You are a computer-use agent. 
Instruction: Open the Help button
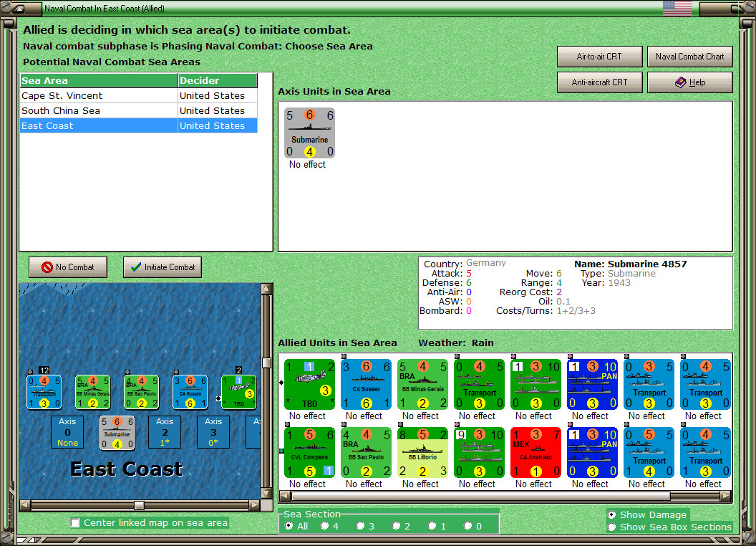tap(689, 82)
